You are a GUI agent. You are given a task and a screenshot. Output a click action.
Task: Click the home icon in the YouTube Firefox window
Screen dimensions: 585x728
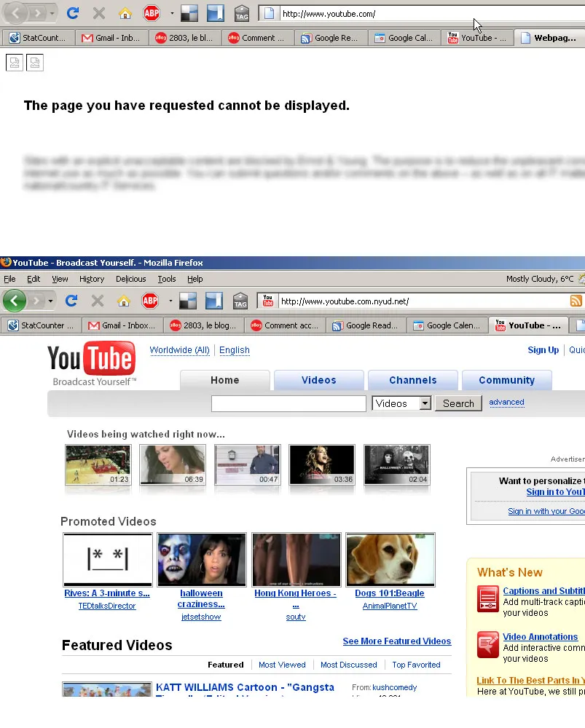tap(124, 301)
